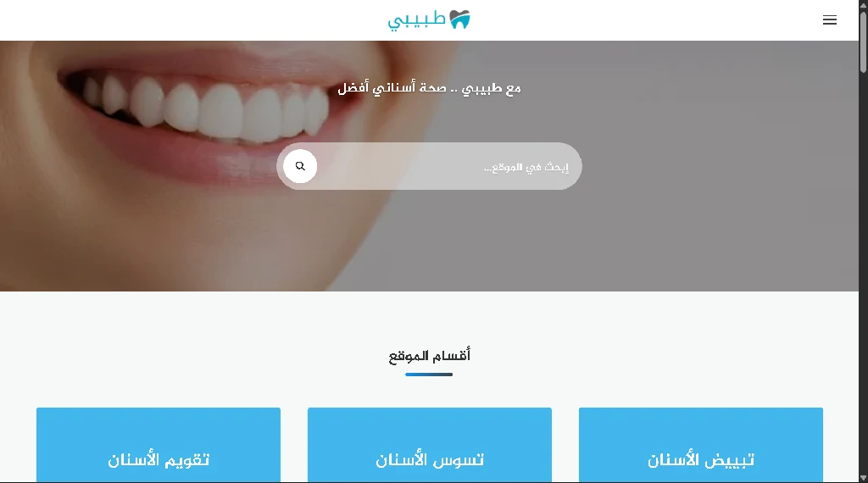This screenshot has height=483, width=868.
Task: Click the أقسام الموقع section heading
Action: click(430, 355)
